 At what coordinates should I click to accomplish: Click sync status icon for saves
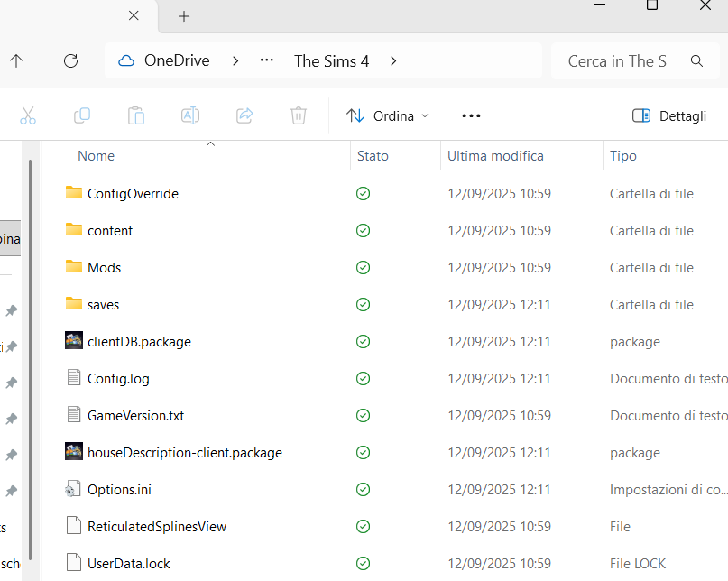pyautogui.click(x=363, y=305)
